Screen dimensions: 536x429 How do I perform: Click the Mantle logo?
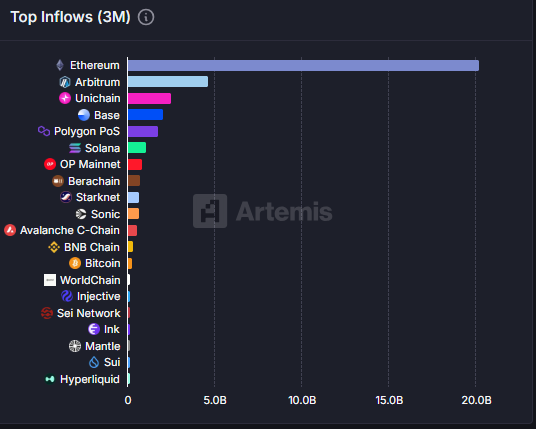(75, 346)
